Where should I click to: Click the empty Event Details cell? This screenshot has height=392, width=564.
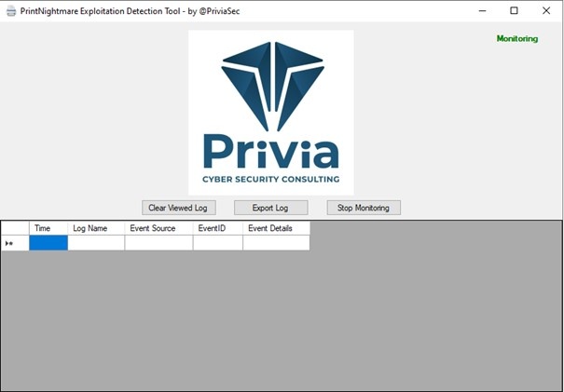[x=276, y=243]
